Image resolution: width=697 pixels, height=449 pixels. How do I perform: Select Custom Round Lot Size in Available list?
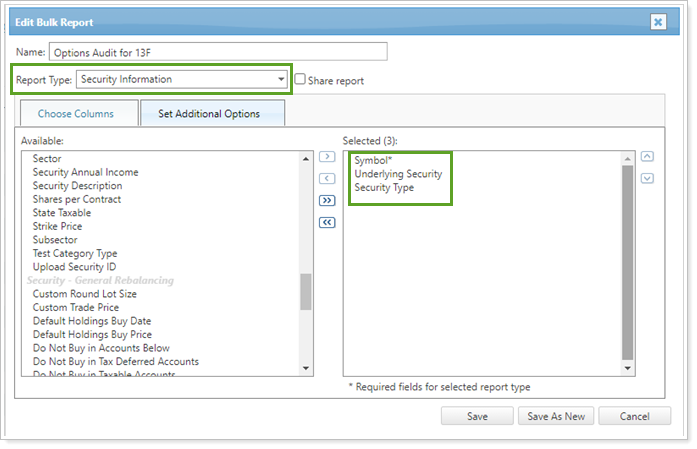(x=85, y=294)
